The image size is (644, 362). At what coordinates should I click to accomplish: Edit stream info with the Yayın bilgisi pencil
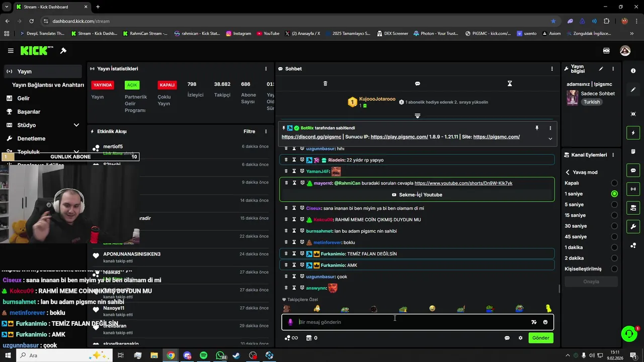click(x=601, y=69)
